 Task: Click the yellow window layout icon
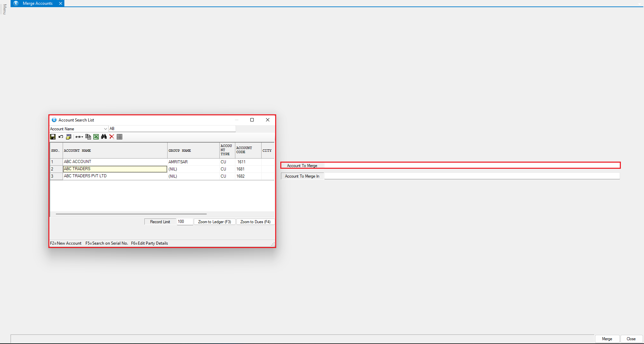pyautogui.click(x=68, y=137)
